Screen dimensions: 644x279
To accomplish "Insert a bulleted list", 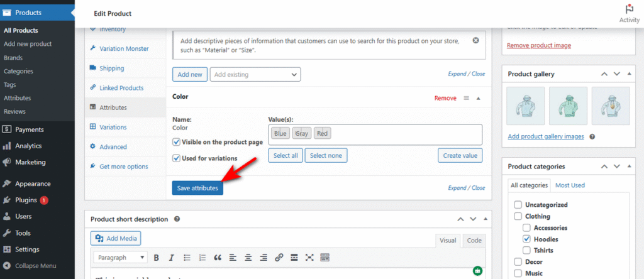I will tap(187, 258).
